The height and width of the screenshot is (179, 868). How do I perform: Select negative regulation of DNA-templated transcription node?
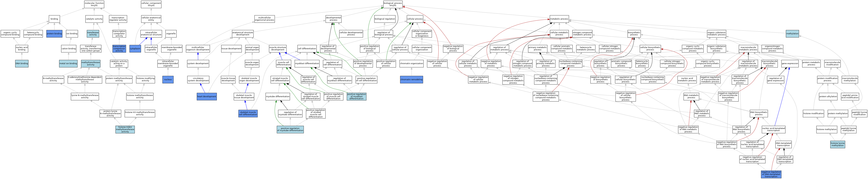(771, 174)
